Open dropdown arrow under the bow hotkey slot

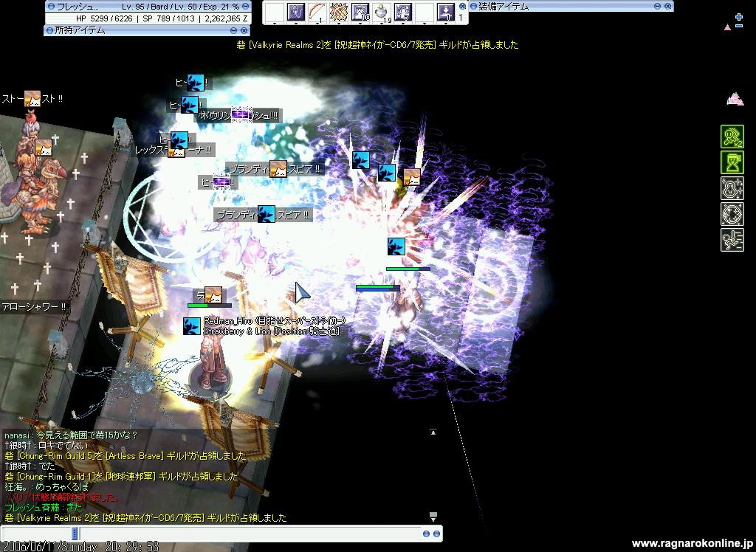(x=317, y=23)
